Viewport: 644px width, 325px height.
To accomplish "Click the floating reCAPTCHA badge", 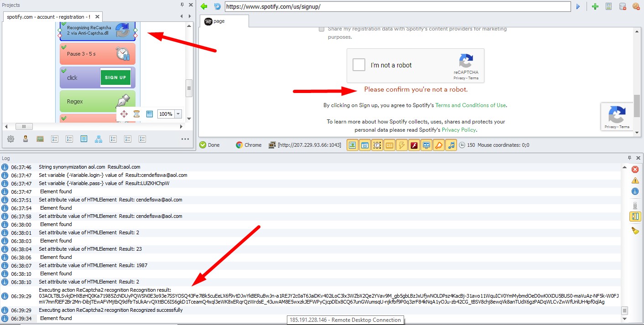I will pos(617,118).
